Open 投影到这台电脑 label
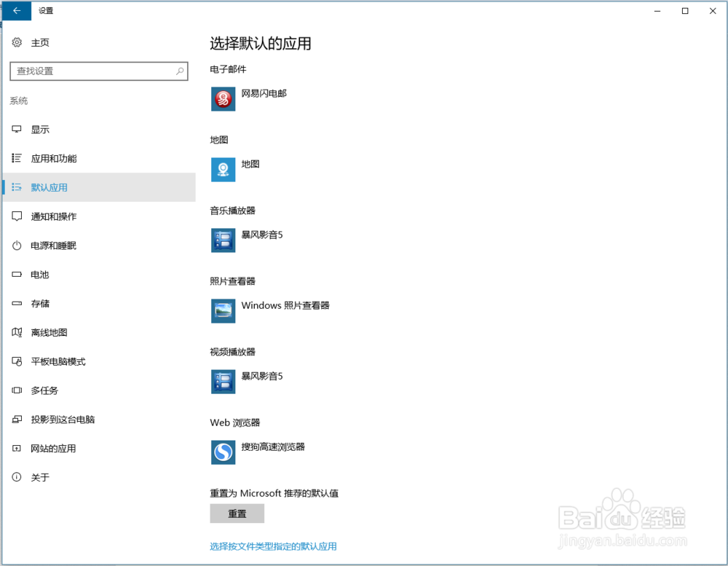The image size is (728, 566). 63,420
